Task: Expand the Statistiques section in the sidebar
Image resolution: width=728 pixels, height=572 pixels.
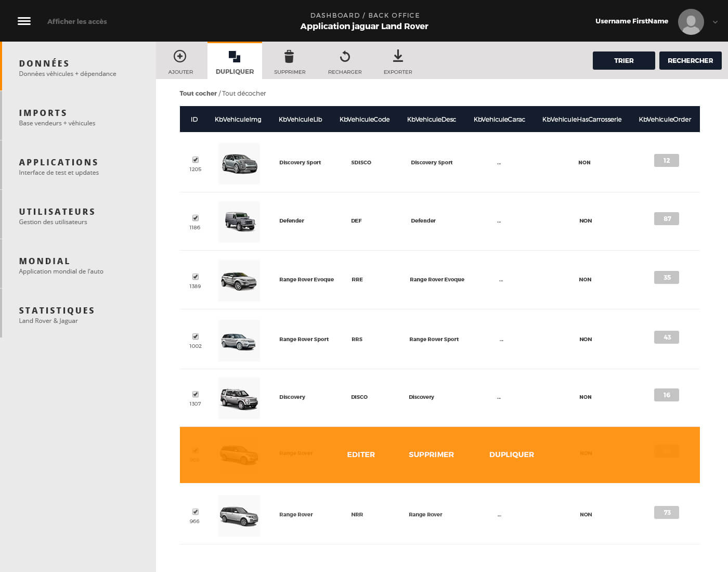Action: (x=57, y=310)
